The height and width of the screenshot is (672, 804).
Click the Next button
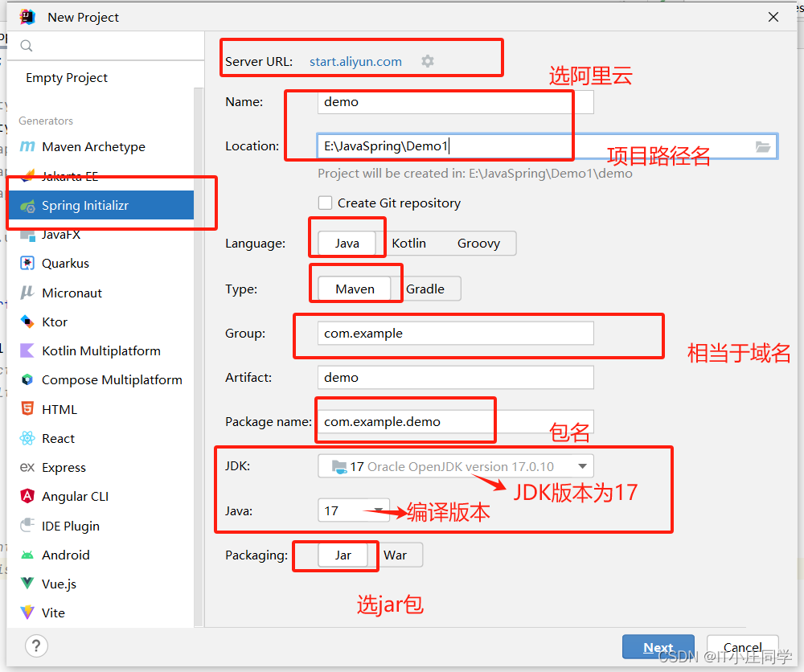(x=658, y=647)
